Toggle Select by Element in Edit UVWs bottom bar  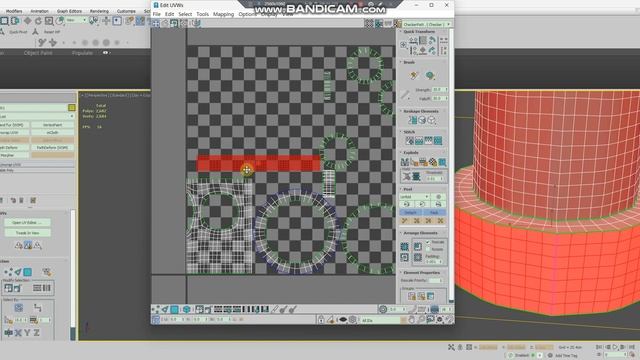(x=187, y=309)
